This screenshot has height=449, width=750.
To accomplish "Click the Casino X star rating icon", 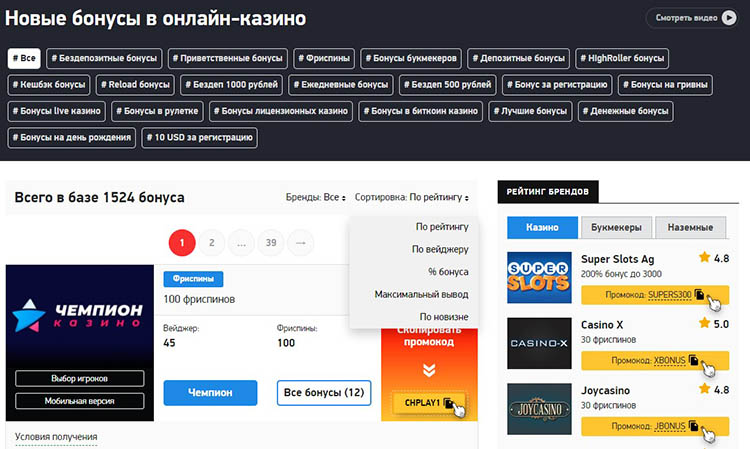I will [704, 323].
